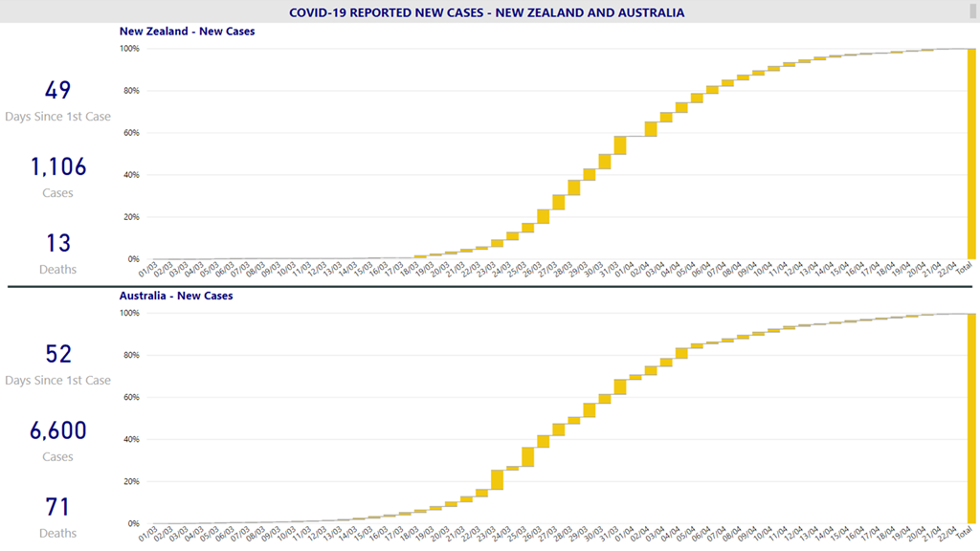Click the 100% axis label on New Zealand chart

[x=129, y=49]
